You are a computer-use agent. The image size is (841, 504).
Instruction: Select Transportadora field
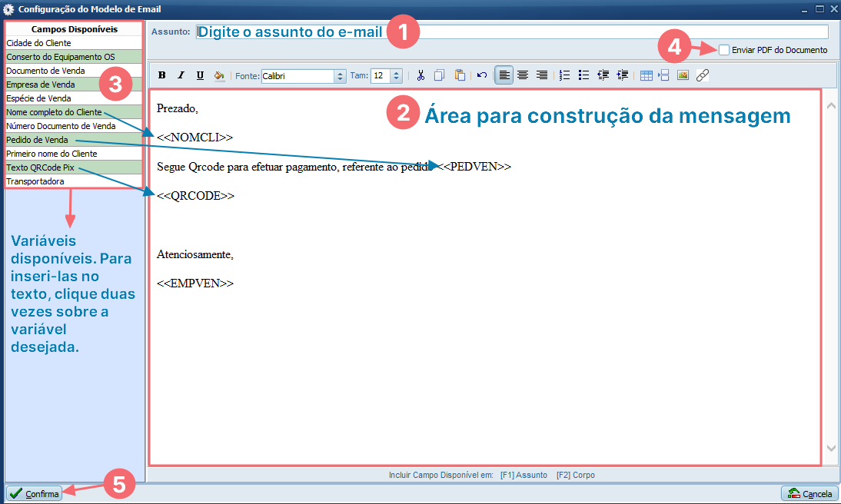click(x=74, y=182)
